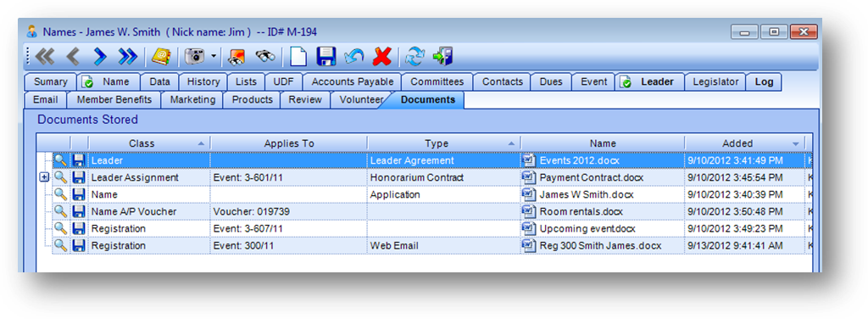This screenshot has height=319, width=868.
Task: Switch to the Log tab
Action: pyautogui.click(x=764, y=82)
